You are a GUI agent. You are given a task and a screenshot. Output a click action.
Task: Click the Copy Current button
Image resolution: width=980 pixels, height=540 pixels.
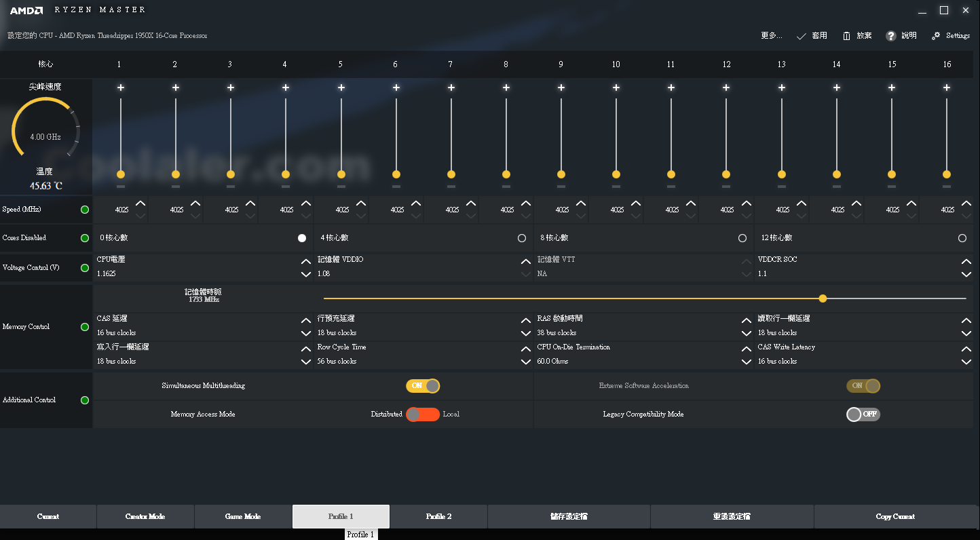(896, 517)
